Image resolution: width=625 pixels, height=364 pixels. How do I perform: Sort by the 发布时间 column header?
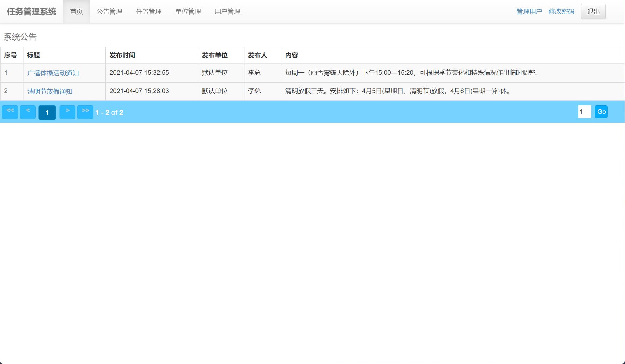pyautogui.click(x=123, y=55)
